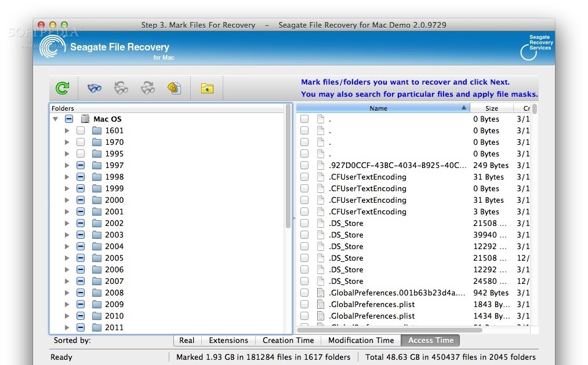Sort by Creation Time
The image size is (588, 365).
click(x=288, y=340)
